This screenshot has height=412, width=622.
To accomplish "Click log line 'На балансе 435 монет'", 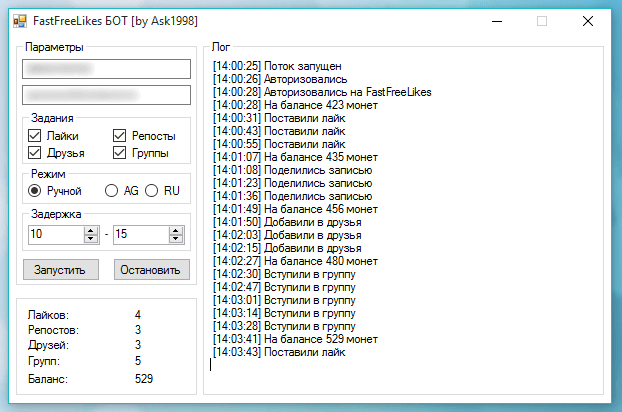I will coord(295,157).
